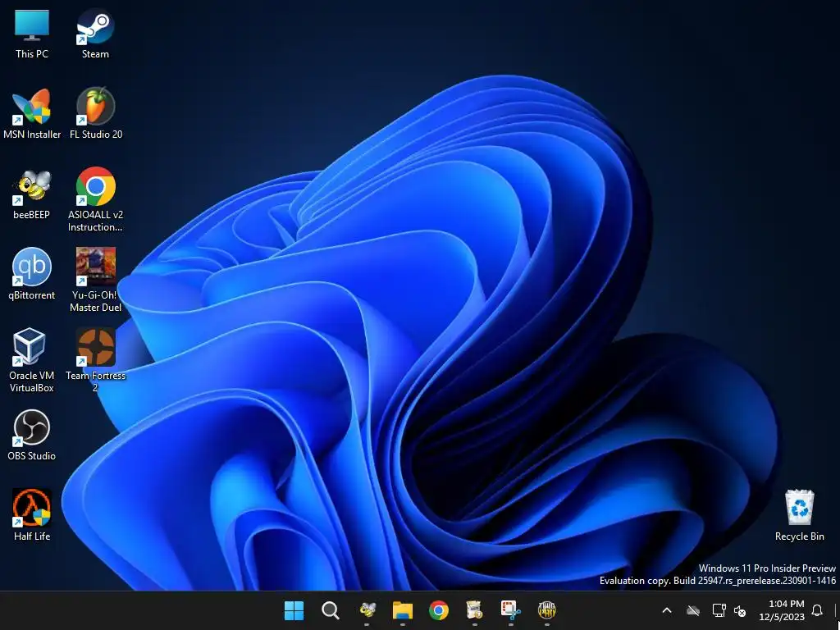The image size is (840, 630).
Task: Select the qBittorrent desktop shortcut
Action: pos(32,276)
